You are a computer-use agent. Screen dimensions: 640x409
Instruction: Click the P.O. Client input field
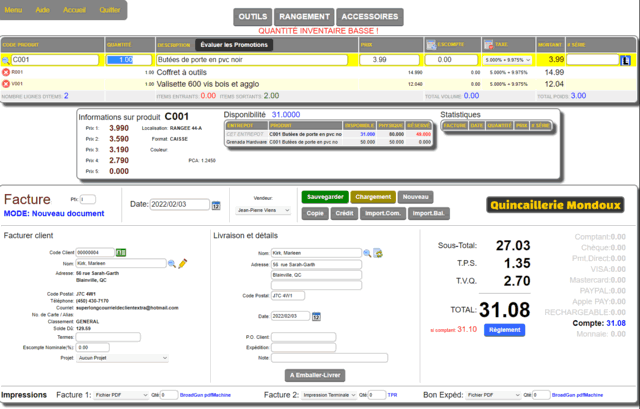pos(304,337)
